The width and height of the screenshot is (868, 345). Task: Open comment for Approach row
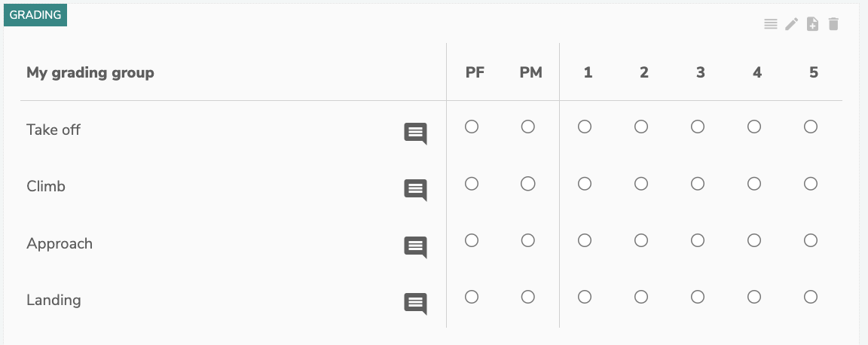pyautogui.click(x=415, y=246)
